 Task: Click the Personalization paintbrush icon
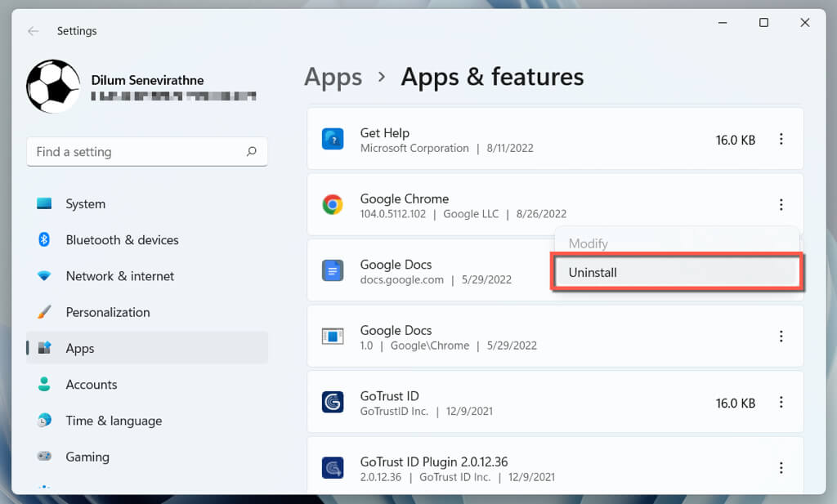[x=44, y=312]
